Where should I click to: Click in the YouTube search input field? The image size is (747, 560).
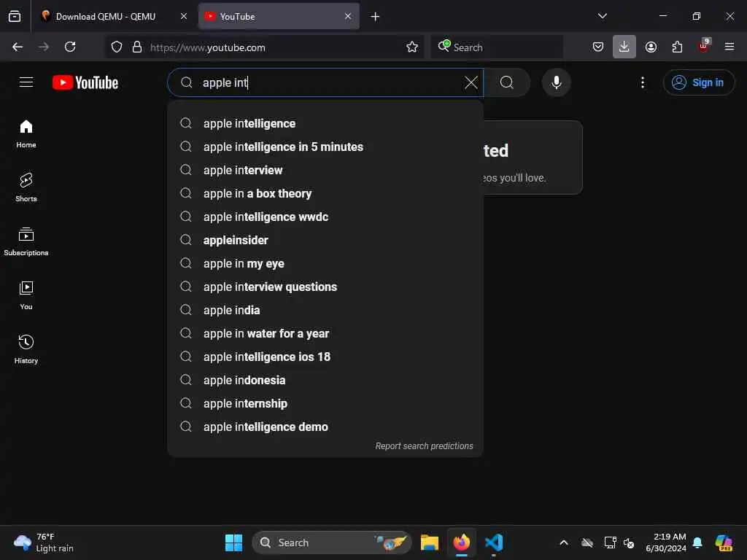[x=325, y=82]
